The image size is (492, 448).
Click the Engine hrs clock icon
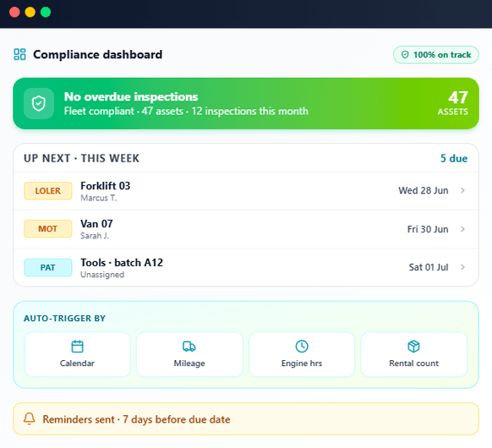[x=302, y=347]
